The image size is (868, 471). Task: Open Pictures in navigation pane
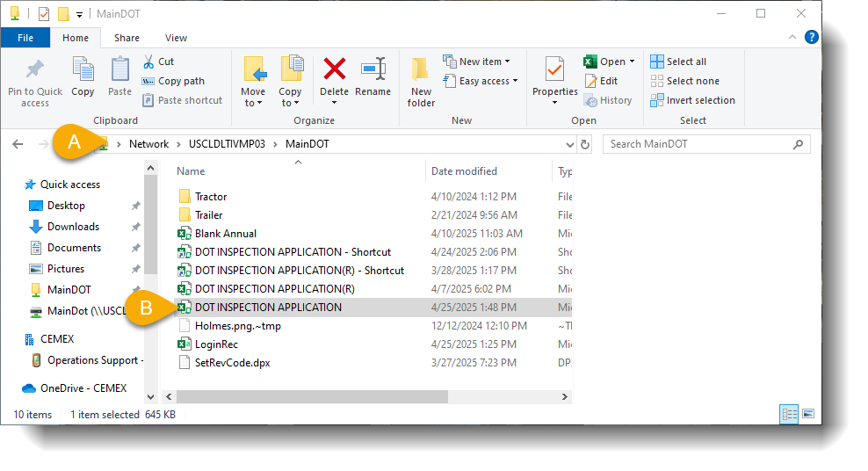coord(65,268)
